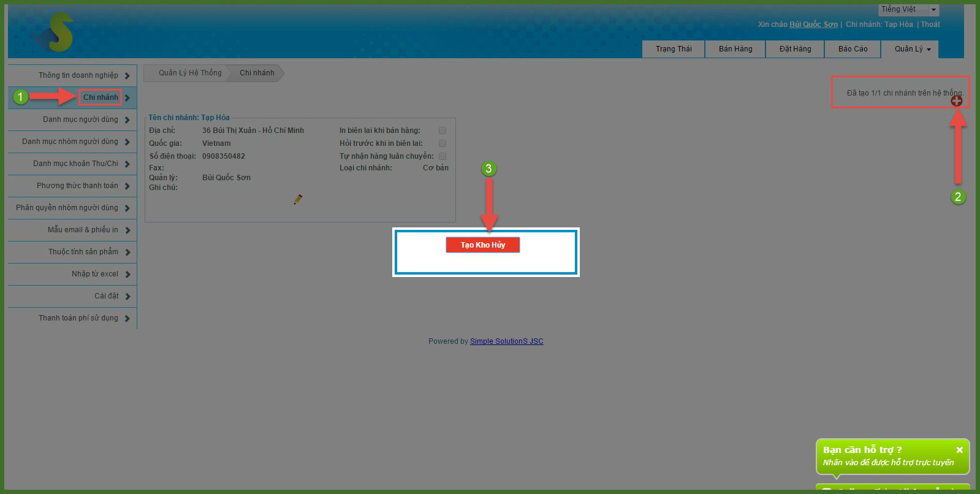Image resolution: width=980 pixels, height=494 pixels.
Task: Enable 'In biên lai khi bán hàng' checkbox
Action: click(x=443, y=131)
